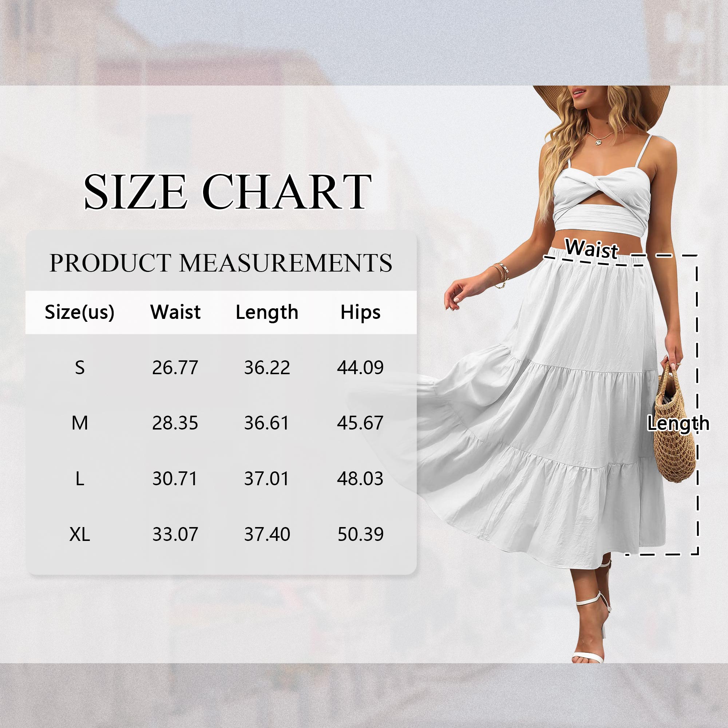The image size is (728, 728).
Task: Click length value 37.01
Action: pyautogui.click(x=266, y=479)
